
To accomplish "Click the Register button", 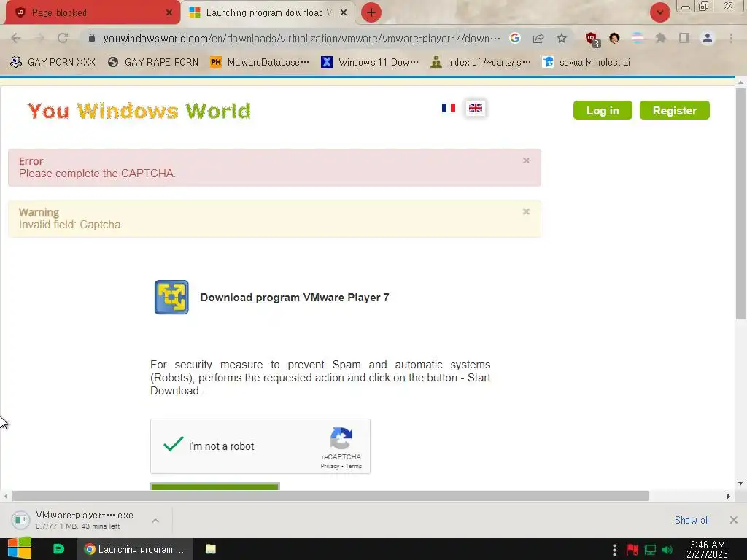I will pos(675,111).
